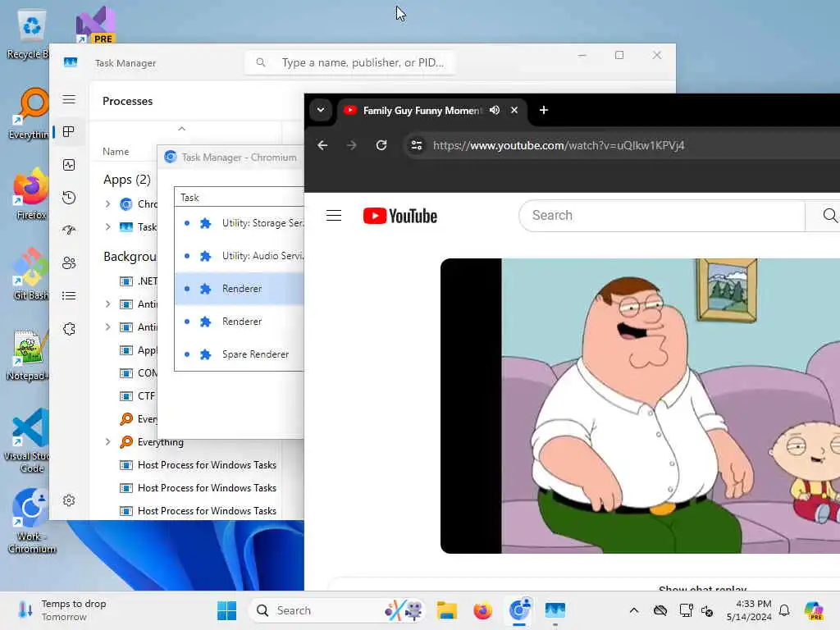Open YouTube guide hamburger menu

(x=334, y=216)
